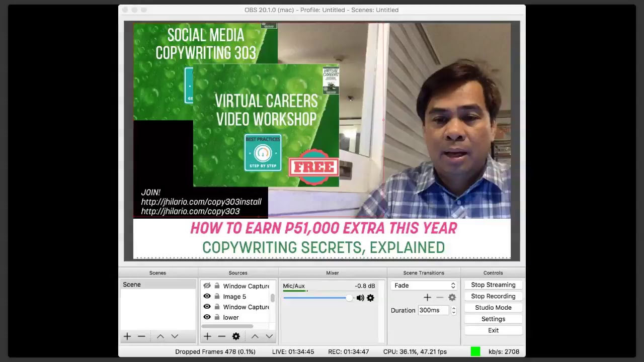Open source properties gear in Sources panel
The height and width of the screenshot is (362, 644).
[236, 336]
